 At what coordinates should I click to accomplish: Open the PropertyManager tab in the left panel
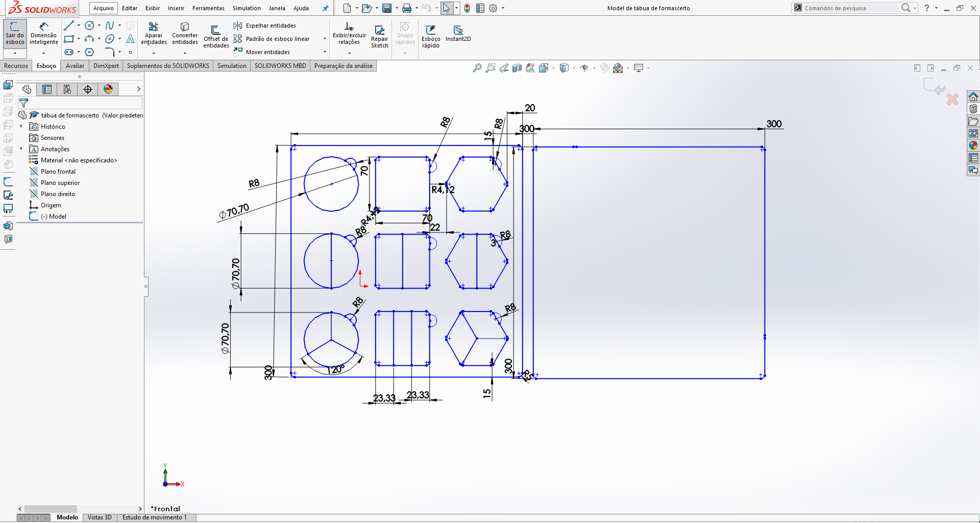[47, 89]
